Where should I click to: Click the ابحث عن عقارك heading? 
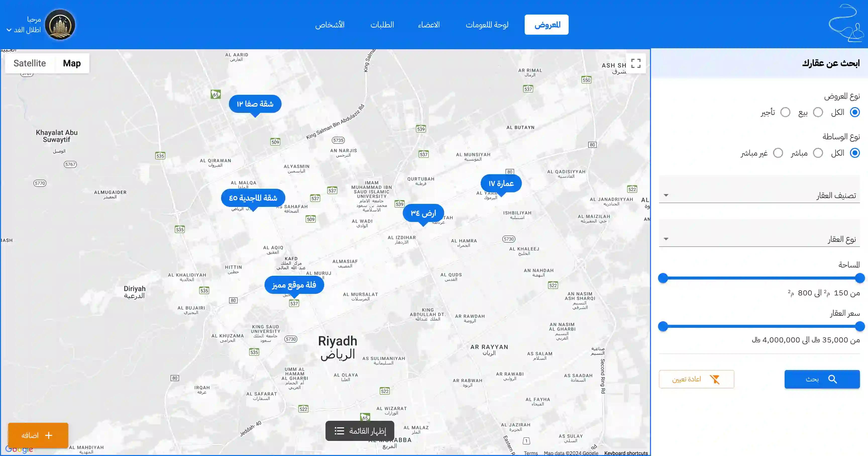click(831, 63)
